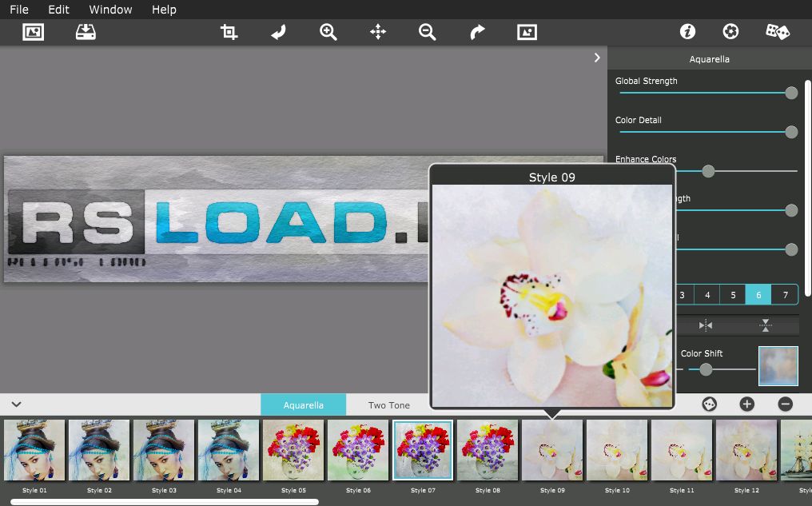Image resolution: width=812 pixels, height=506 pixels.
Task: Show the original image preview icon
Action: click(527, 32)
